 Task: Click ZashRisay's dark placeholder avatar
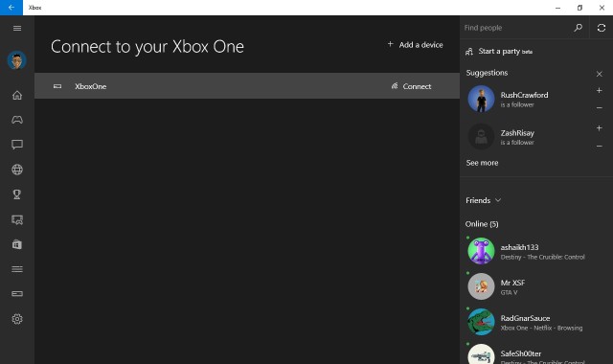[x=481, y=137]
